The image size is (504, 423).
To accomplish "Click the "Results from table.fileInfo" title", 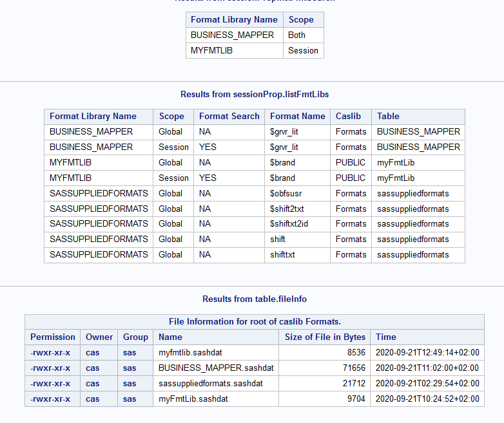I will click(x=255, y=299).
